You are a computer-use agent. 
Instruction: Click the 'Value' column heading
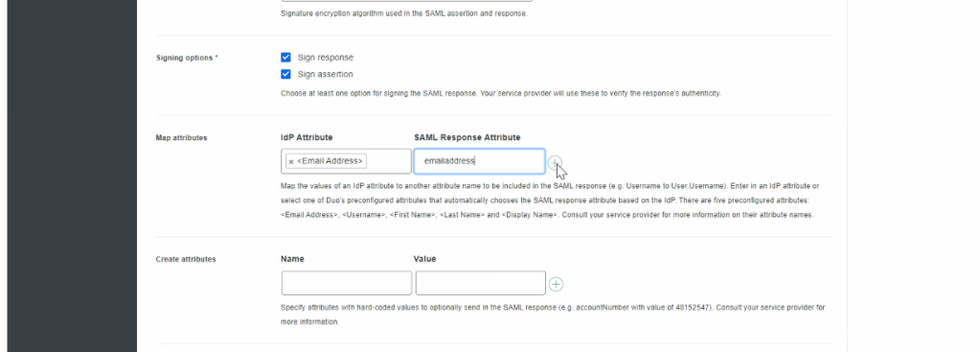[x=424, y=259]
